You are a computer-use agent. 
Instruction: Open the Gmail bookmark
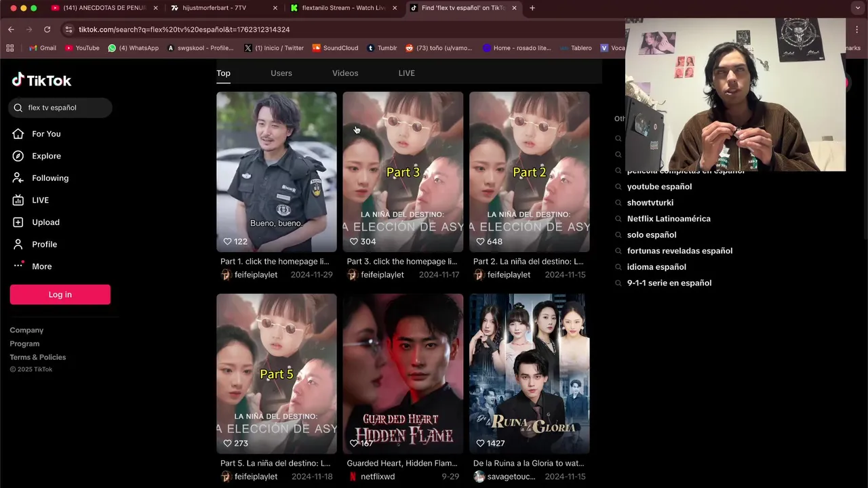point(43,48)
